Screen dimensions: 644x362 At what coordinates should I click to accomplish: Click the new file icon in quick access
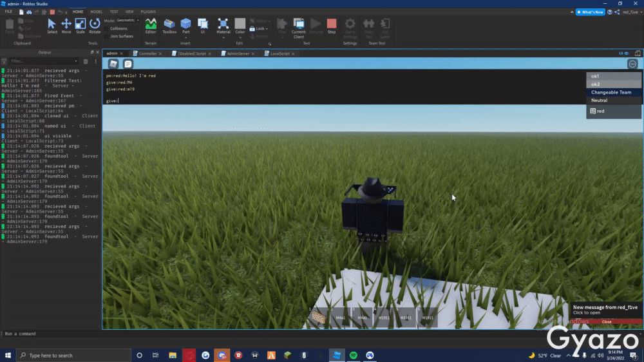tap(21, 12)
